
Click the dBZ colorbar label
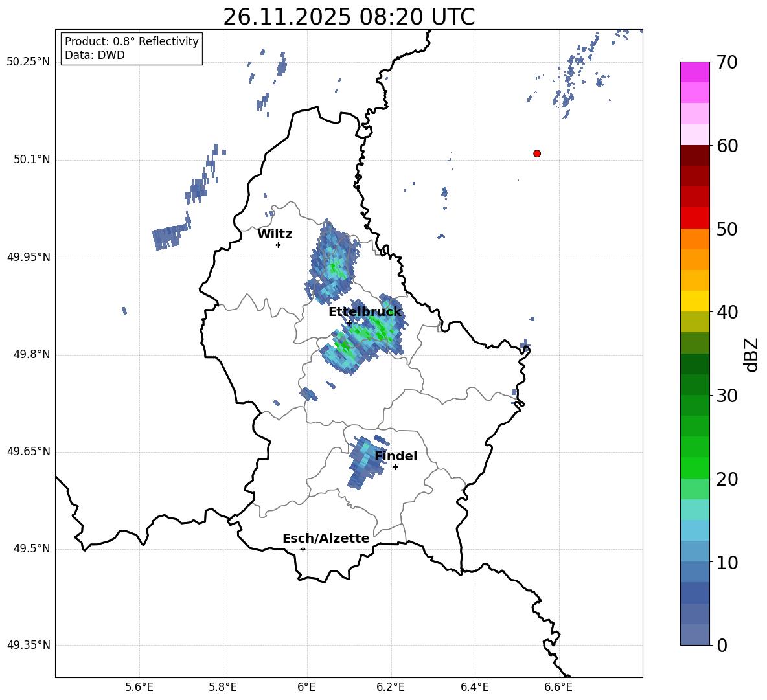point(750,354)
